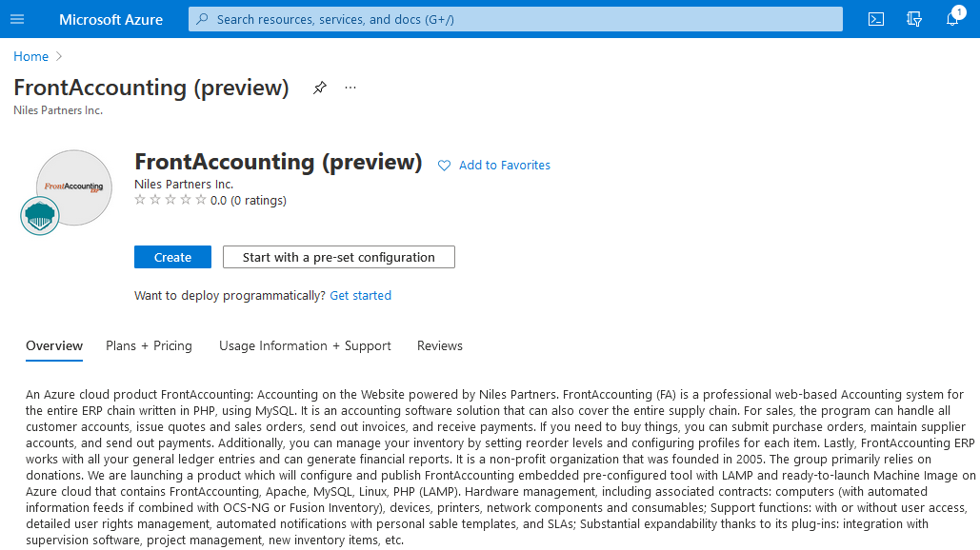Click the fifth rating star
This screenshot has height=550, width=980.
[x=201, y=200]
